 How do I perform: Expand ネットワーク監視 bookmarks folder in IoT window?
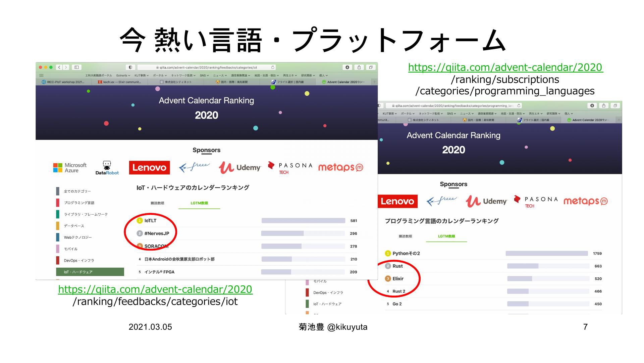pos(183,76)
